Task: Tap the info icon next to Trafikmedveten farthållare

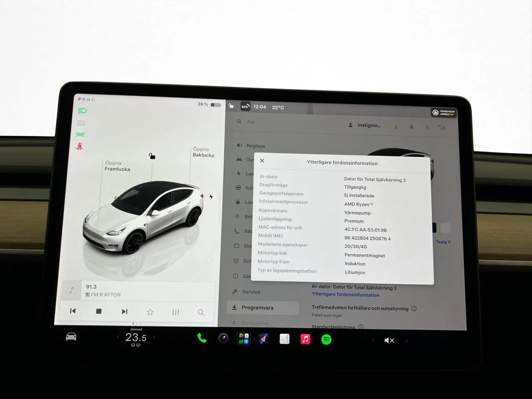Action: tap(414, 308)
